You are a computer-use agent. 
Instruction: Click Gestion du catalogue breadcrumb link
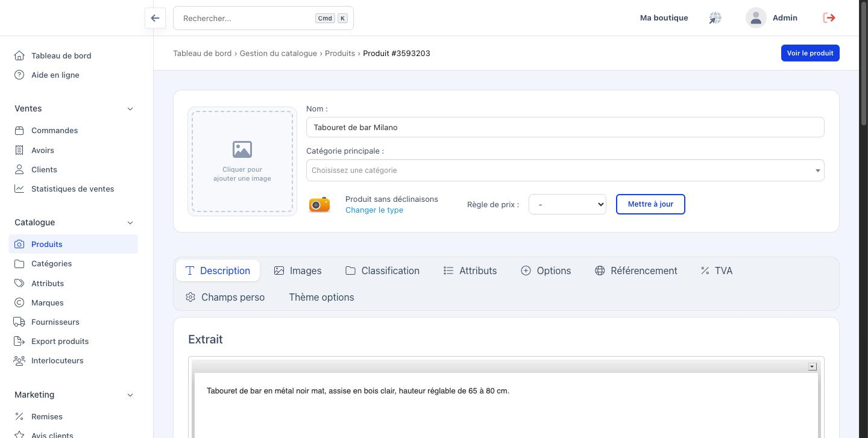pyautogui.click(x=278, y=53)
